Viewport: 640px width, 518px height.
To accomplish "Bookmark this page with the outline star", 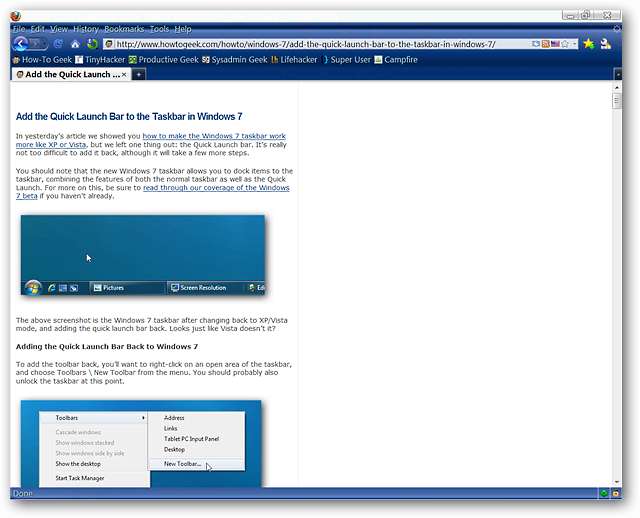I will [565, 44].
